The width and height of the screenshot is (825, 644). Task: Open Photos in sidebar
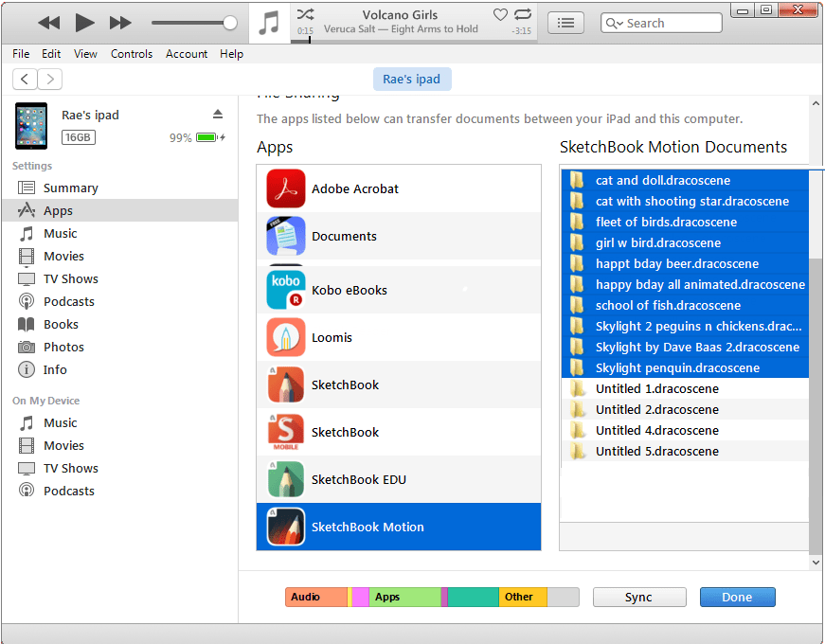pos(120,347)
